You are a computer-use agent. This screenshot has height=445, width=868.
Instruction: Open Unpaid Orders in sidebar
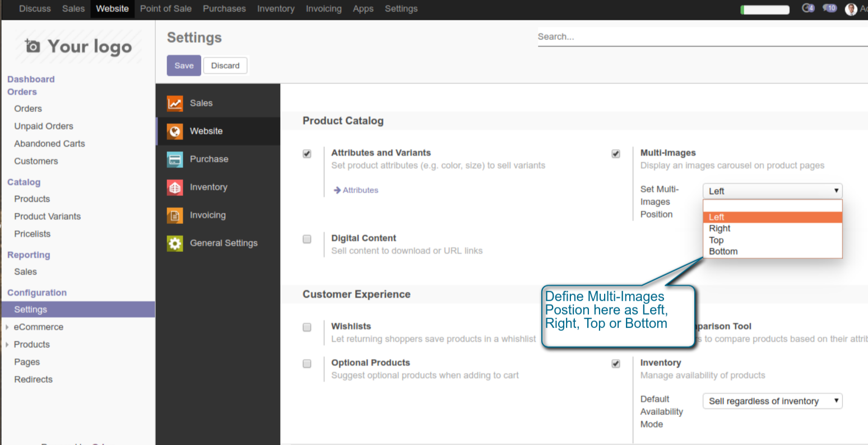pos(44,126)
